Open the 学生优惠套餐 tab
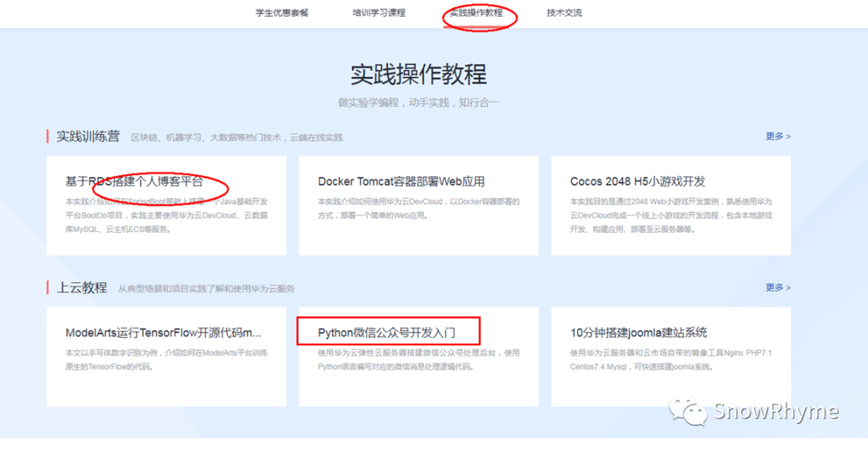The width and height of the screenshot is (868, 452). point(282,13)
